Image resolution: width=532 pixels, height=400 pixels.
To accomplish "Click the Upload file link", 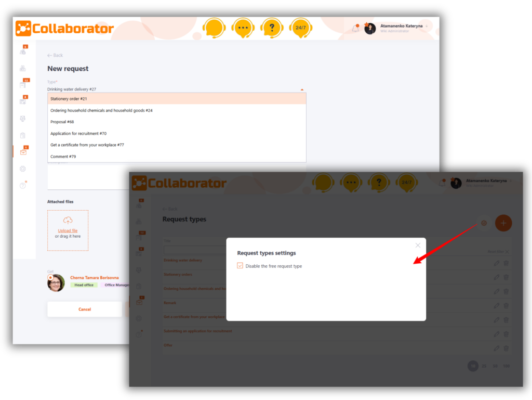I will [68, 230].
